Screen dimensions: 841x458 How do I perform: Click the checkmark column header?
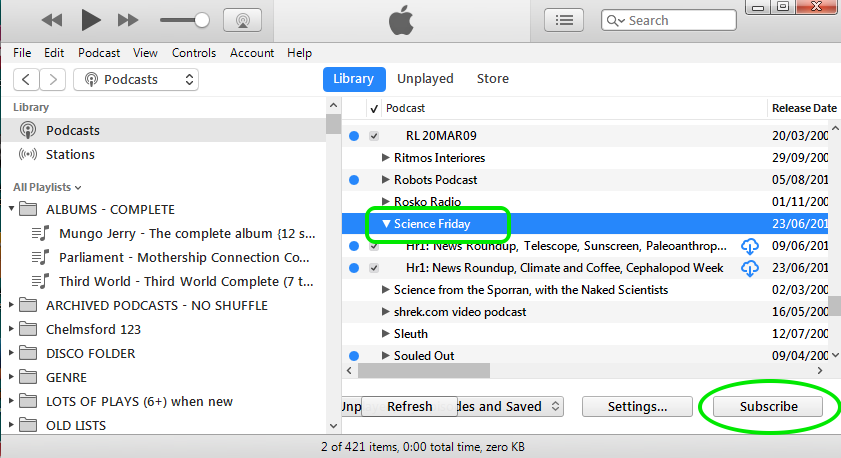click(374, 108)
